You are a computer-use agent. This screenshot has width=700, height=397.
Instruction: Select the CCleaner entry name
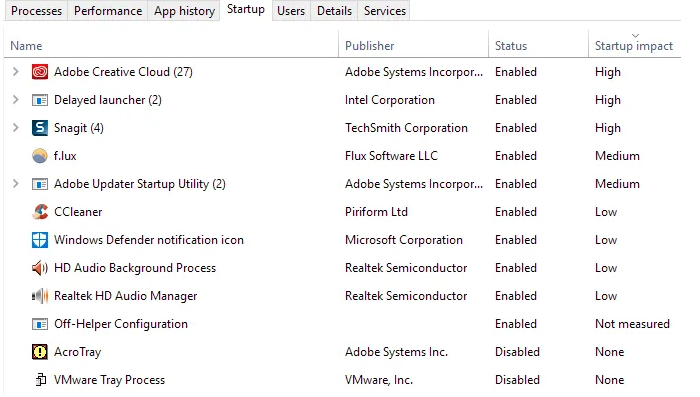click(78, 212)
